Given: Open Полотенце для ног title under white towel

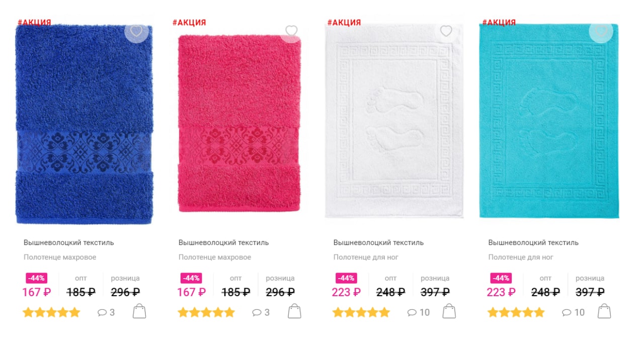Looking at the screenshot, I should click(366, 257).
